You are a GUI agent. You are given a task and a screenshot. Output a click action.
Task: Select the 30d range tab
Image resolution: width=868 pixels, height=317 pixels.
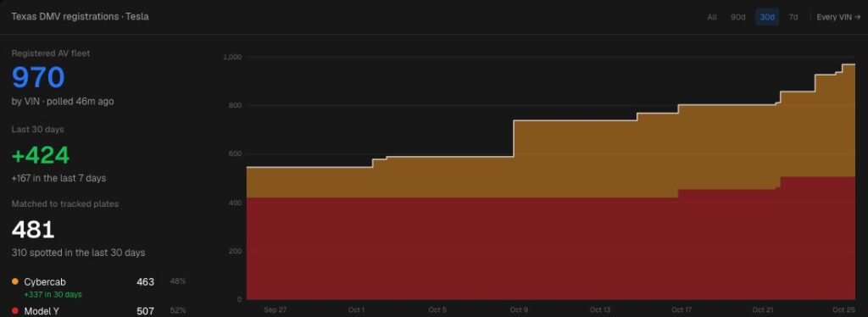[767, 17]
